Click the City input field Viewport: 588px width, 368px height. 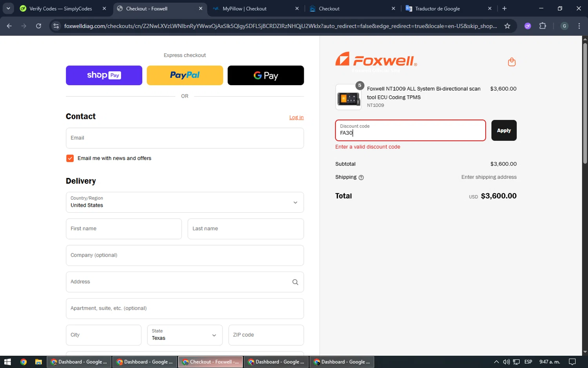(x=103, y=335)
